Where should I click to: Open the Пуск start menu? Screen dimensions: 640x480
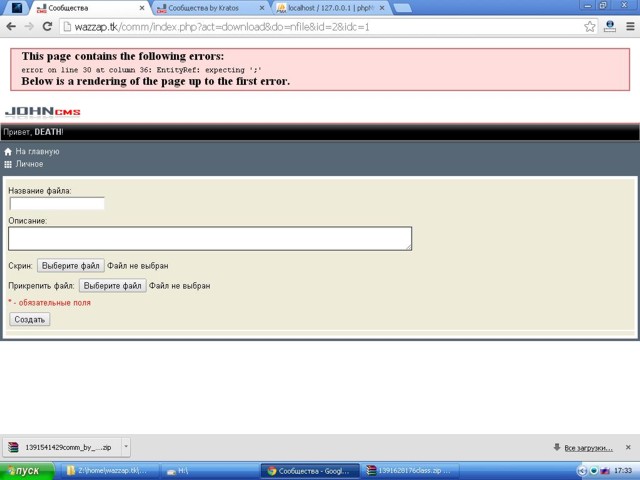27,471
